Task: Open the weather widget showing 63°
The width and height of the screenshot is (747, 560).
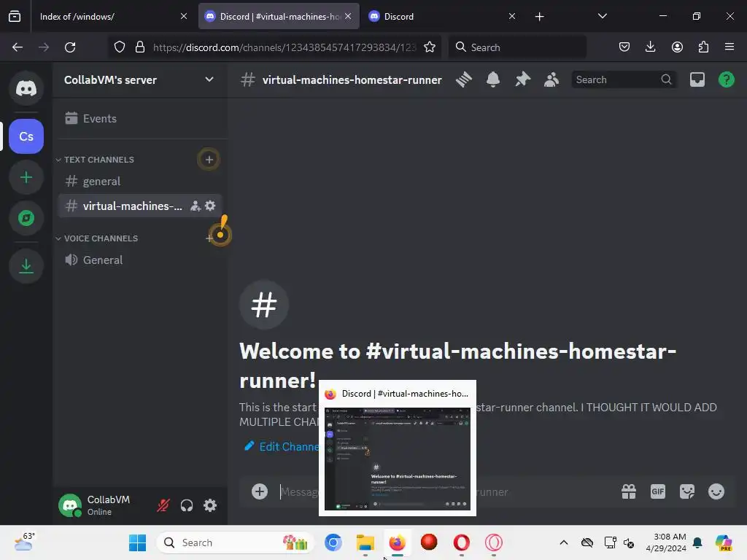Action: click(x=24, y=542)
